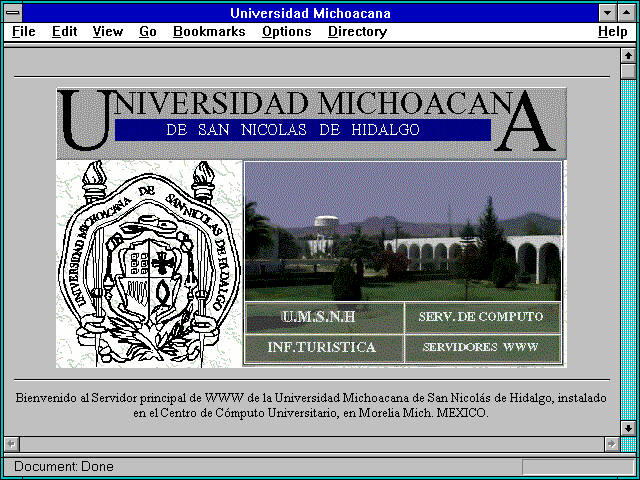Viewport: 640px width, 480px height.
Task: Click the SERV. DE COMPUTO link
Action: pos(482,318)
